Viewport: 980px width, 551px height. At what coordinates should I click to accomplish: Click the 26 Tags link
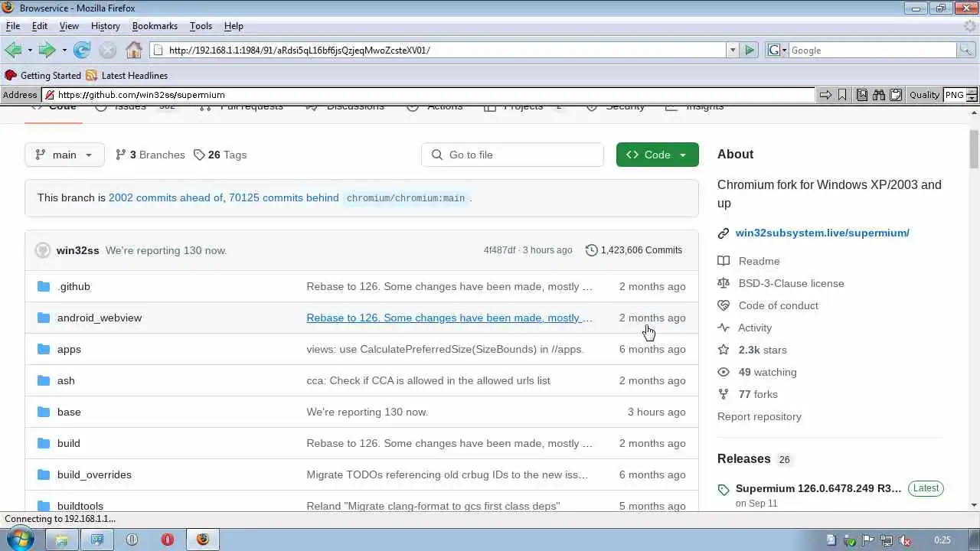point(220,155)
